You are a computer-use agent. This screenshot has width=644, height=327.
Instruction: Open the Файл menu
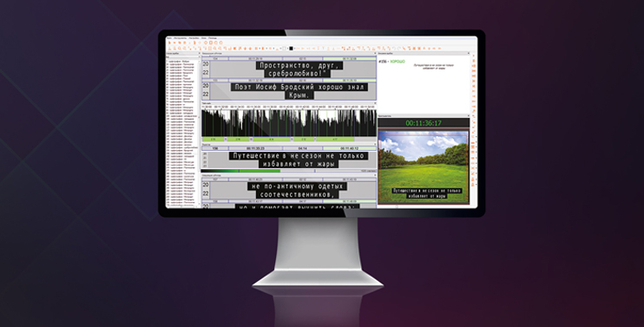[x=169, y=38]
